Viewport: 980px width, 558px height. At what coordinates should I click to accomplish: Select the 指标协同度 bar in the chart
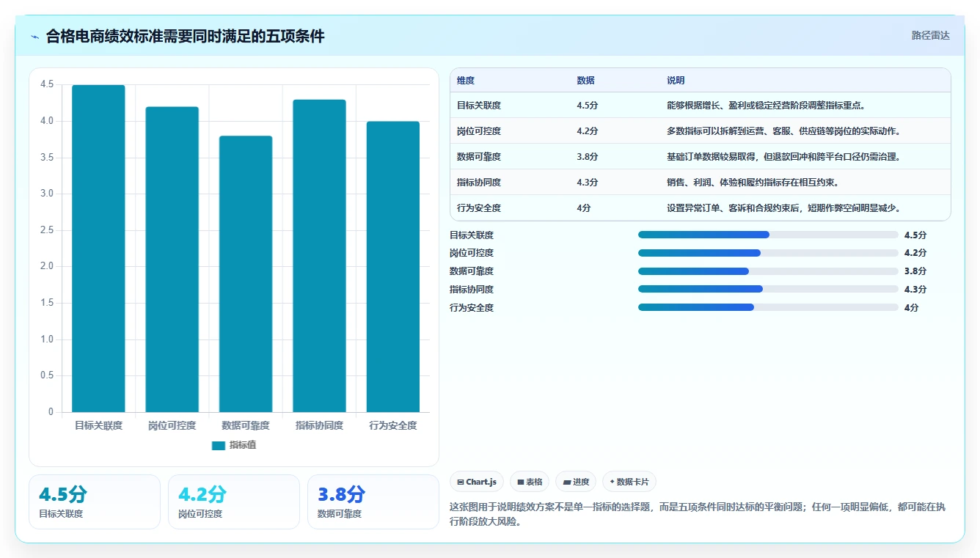click(319, 256)
